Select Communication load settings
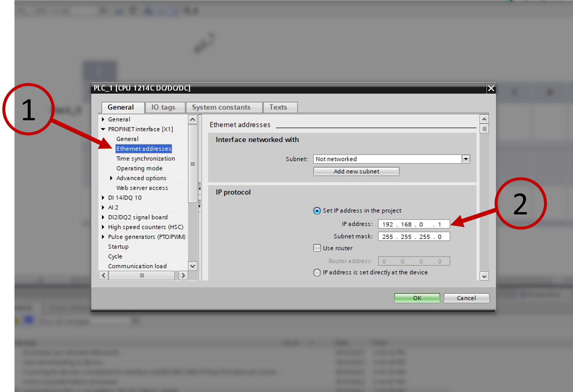The width and height of the screenshot is (573, 392). coord(137,266)
